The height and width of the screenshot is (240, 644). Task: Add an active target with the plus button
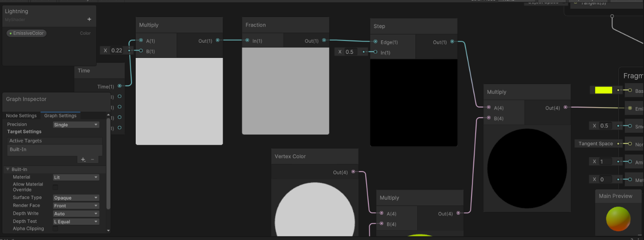pos(83,160)
